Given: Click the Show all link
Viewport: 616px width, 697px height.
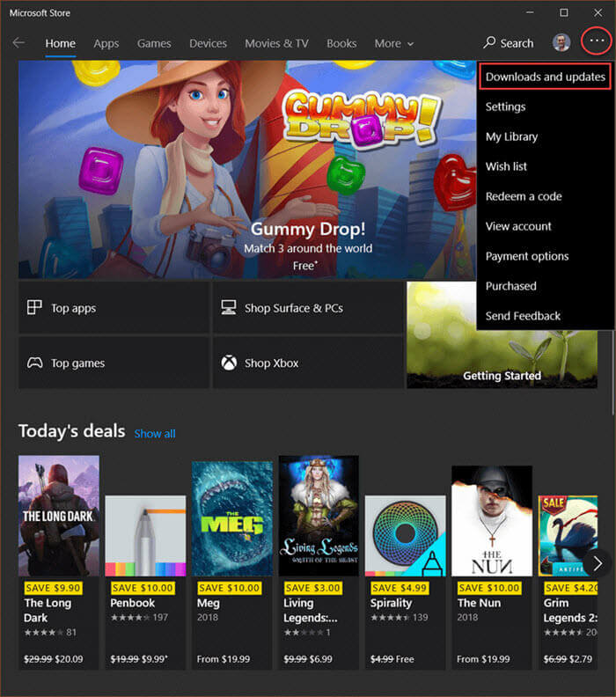Looking at the screenshot, I should pyautogui.click(x=155, y=433).
